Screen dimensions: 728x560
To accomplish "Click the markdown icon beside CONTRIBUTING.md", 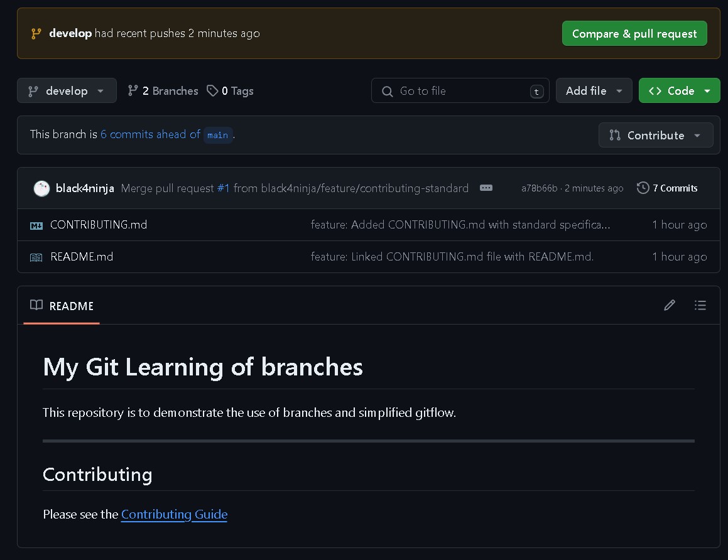I will [36, 225].
